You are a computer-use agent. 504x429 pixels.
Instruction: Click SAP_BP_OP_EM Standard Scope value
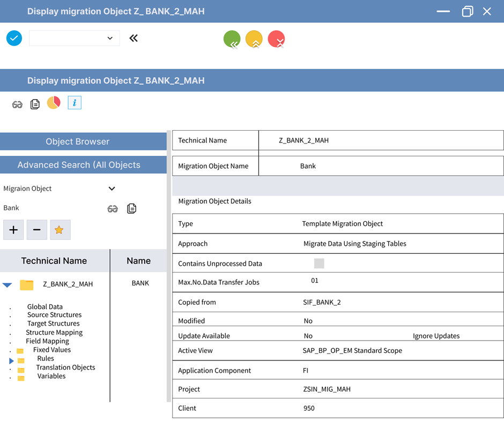(x=352, y=351)
